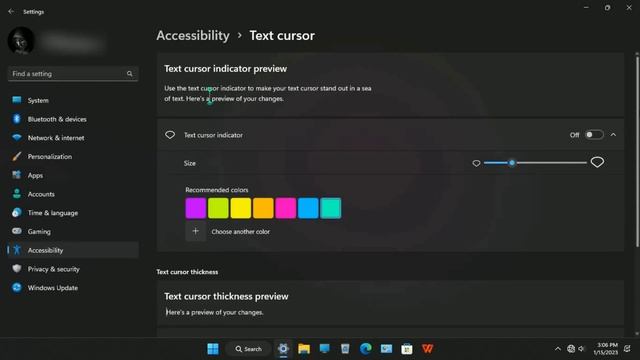Select the blue recommended color
This screenshot has width=640, height=360.
pyautogui.click(x=308, y=208)
